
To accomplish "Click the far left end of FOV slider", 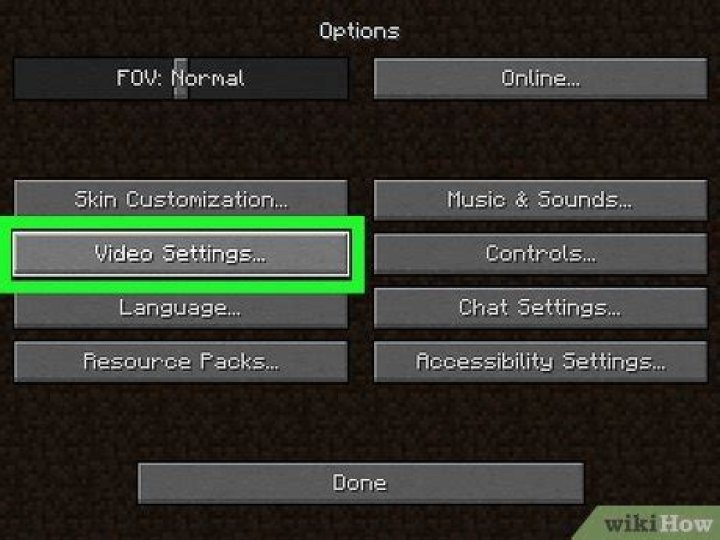I will (x=18, y=79).
